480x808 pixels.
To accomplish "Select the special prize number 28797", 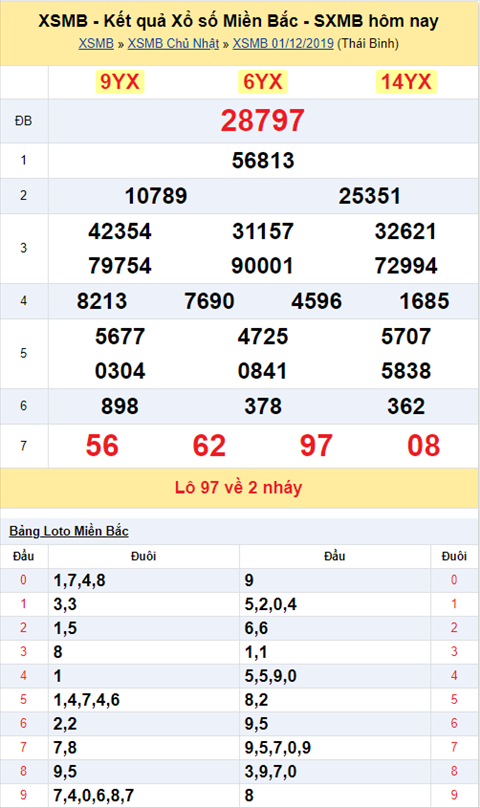I will point(262,121).
